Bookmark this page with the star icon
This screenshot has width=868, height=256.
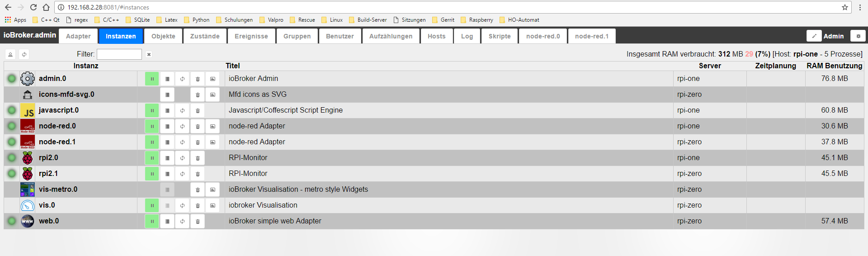coord(844,7)
